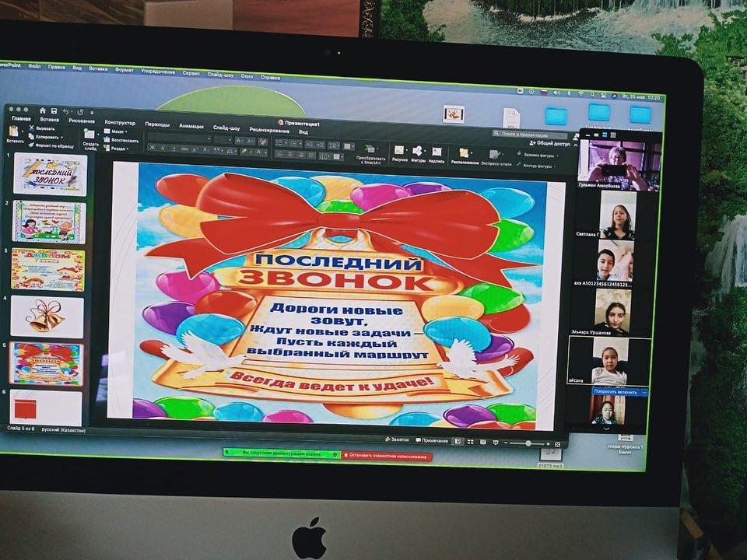Toggle the Примечания comments pane
This screenshot has height=560, width=747.
tap(432, 440)
